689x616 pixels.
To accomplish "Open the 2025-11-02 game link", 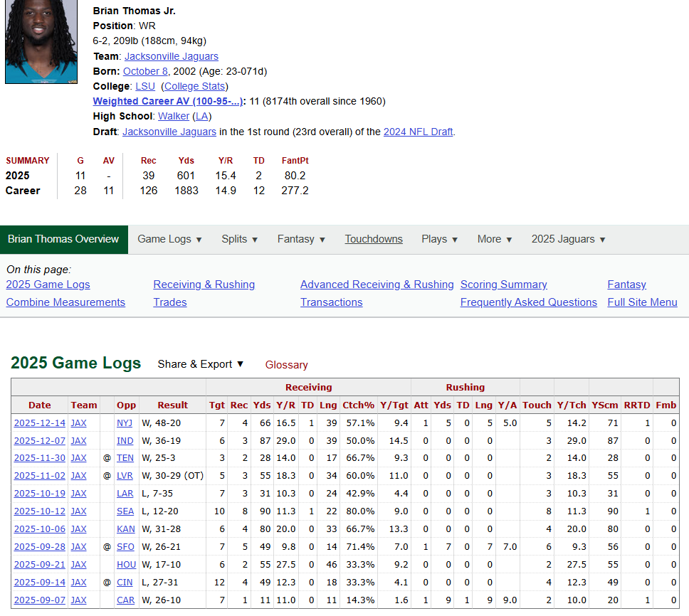I will (x=40, y=476).
